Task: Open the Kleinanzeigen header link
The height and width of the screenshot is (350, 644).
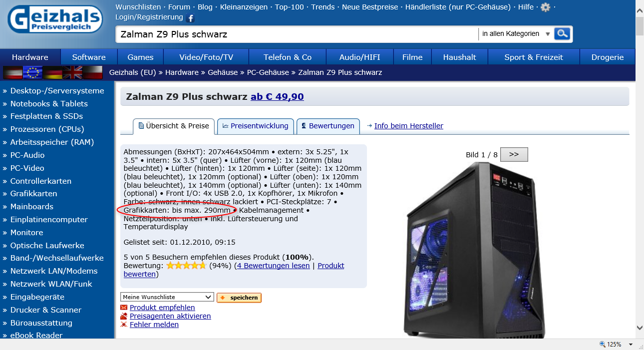Action: [244, 7]
